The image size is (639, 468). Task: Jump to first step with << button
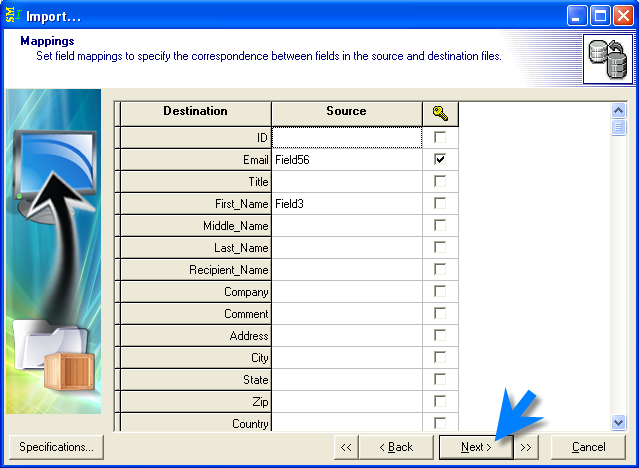tap(346, 447)
